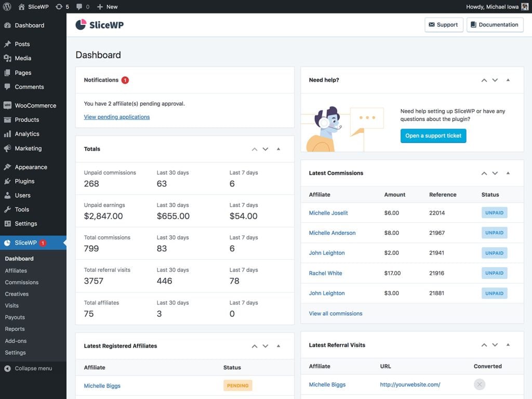This screenshot has height=399, width=532.
Task: Click the UNPAID status badge for Rachel White
Action: click(494, 273)
